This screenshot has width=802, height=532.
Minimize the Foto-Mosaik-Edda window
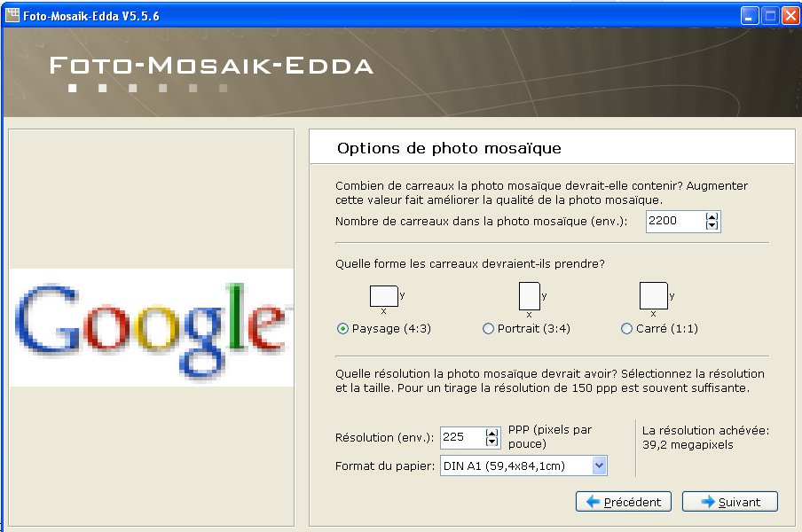click(750, 16)
